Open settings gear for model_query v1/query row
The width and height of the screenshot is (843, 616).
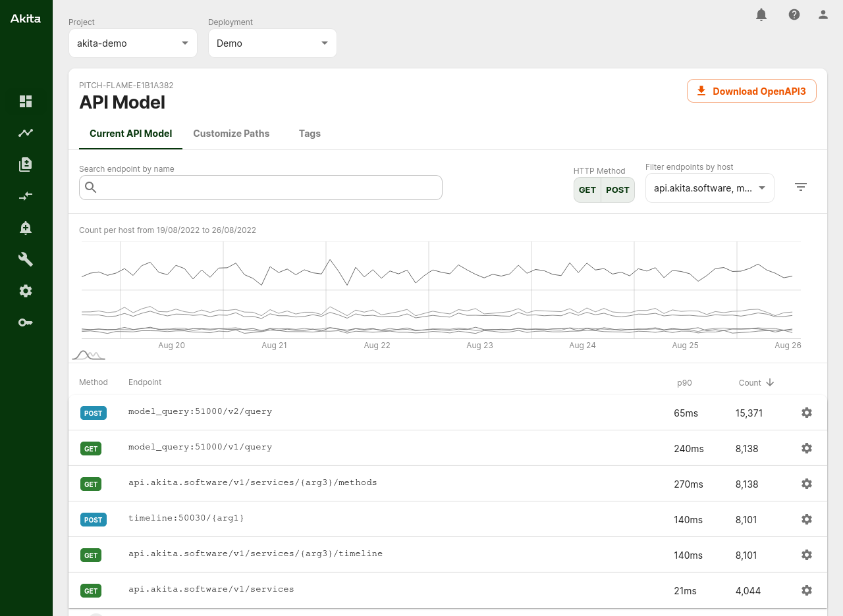[x=807, y=448]
